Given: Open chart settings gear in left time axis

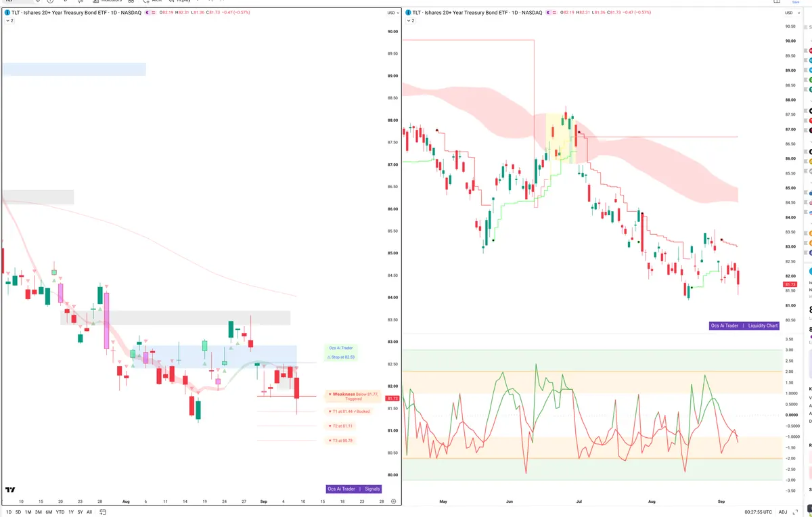Looking at the screenshot, I should pyautogui.click(x=393, y=501).
